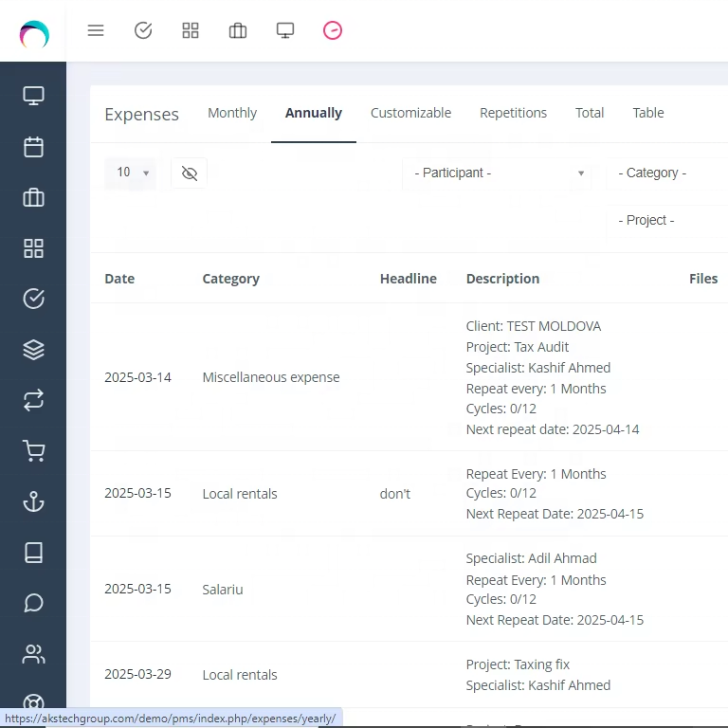Viewport: 728px width, 728px height.
Task: Click the pink clock icon in top bar
Action: click(x=333, y=30)
